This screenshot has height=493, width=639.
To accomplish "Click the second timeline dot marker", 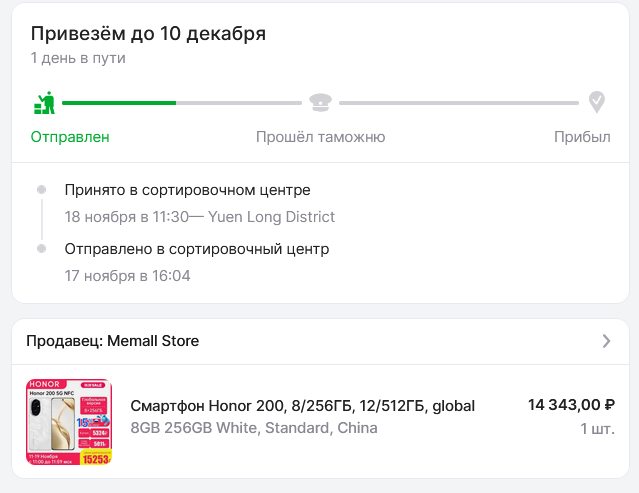I will [x=41, y=248].
